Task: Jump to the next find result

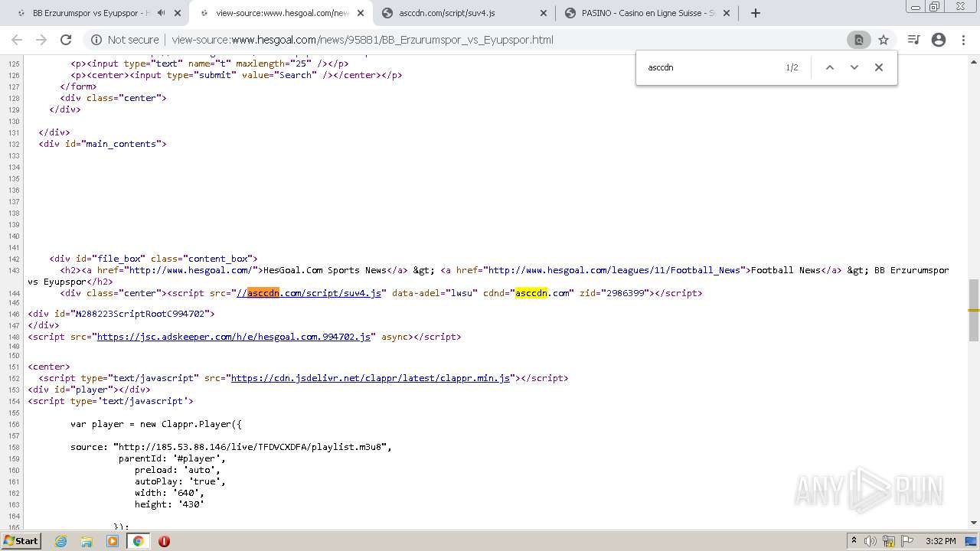Action: (x=854, y=67)
